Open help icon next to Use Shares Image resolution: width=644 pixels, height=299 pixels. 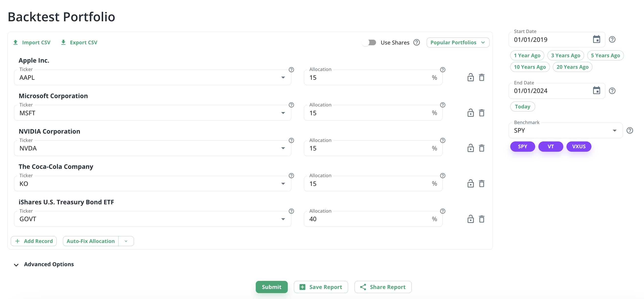tap(417, 43)
